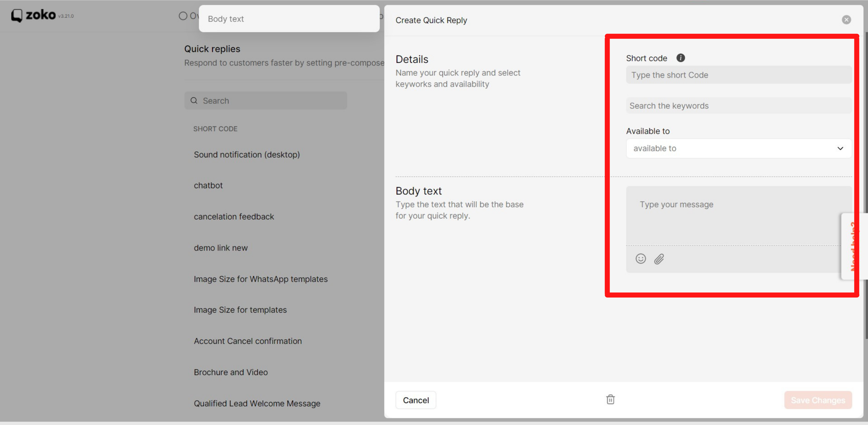Click the Search box in Quick replies
This screenshot has width=868, height=425.
click(265, 101)
